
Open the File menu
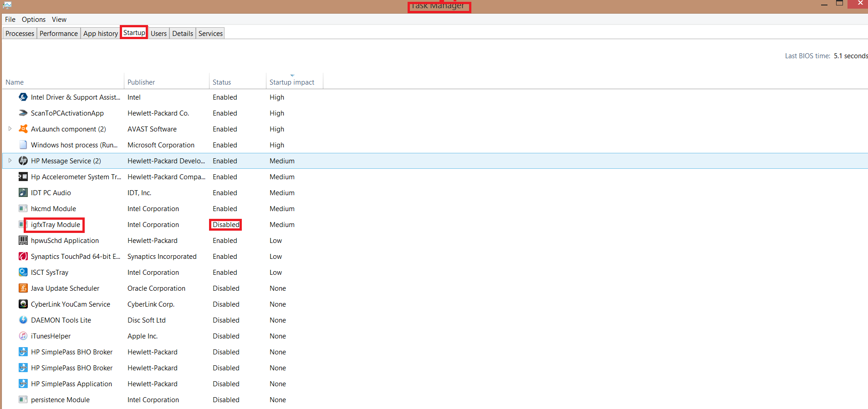tap(10, 20)
